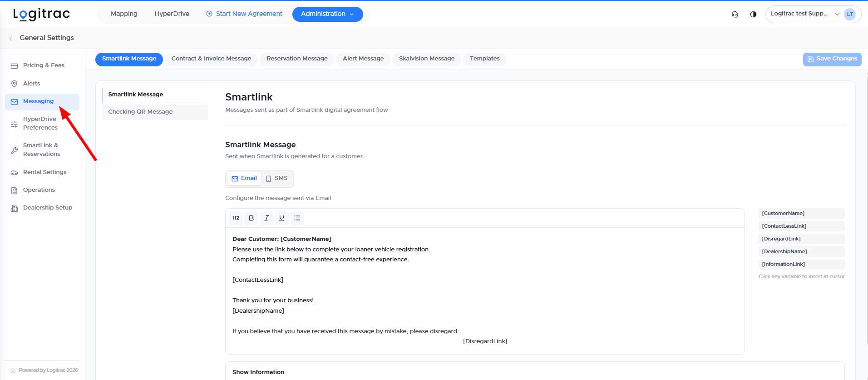Viewport: 868px width, 380px height.
Task: Insert the [InformationLink] variable
Action: 801,265
